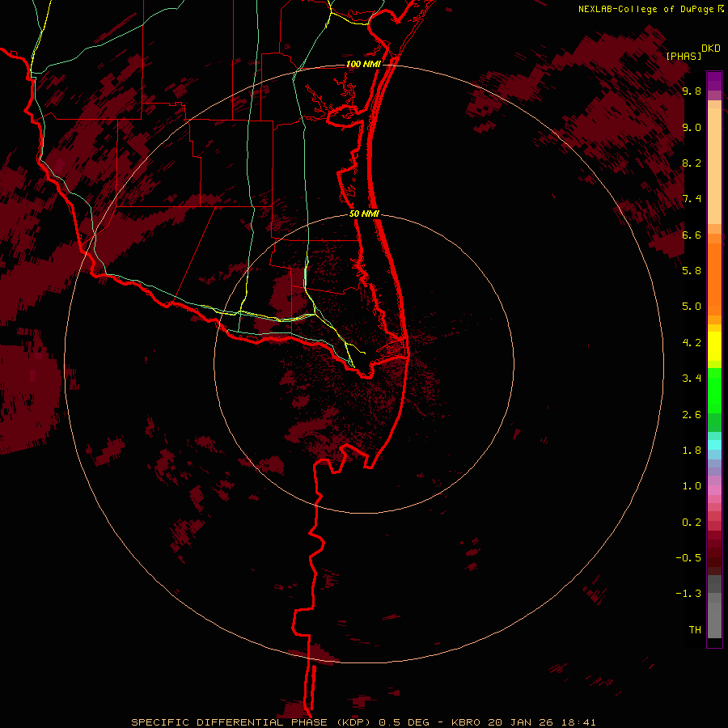Click the Specific Differential Phase KBRO caption
The height and width of the screenshot is (728, 728).
(363, 722)
